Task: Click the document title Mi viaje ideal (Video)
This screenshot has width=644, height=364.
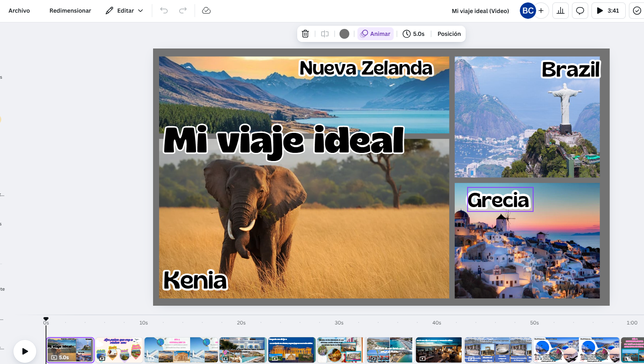Action: pyautogui.click(x=480, y=11)
